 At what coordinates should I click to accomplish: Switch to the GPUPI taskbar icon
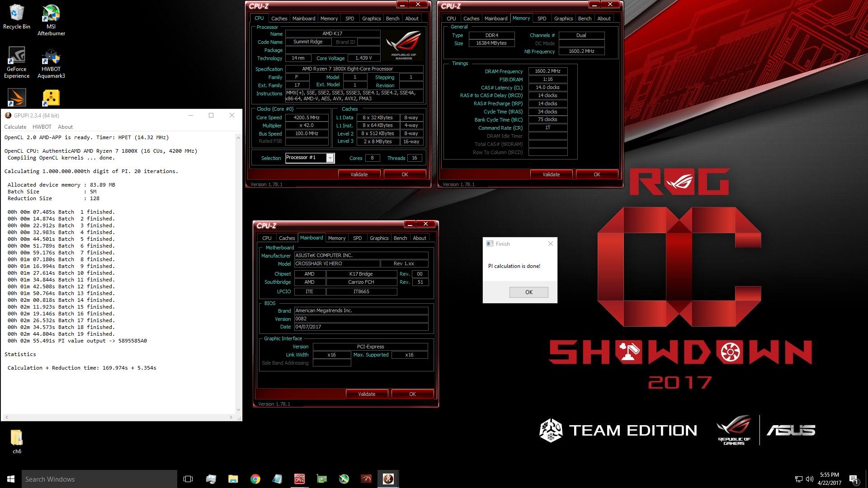pos(388,479)
